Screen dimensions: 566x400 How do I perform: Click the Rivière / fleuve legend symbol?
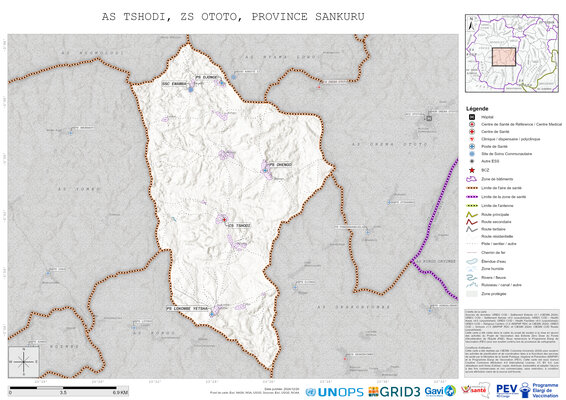tap(471, 278)
